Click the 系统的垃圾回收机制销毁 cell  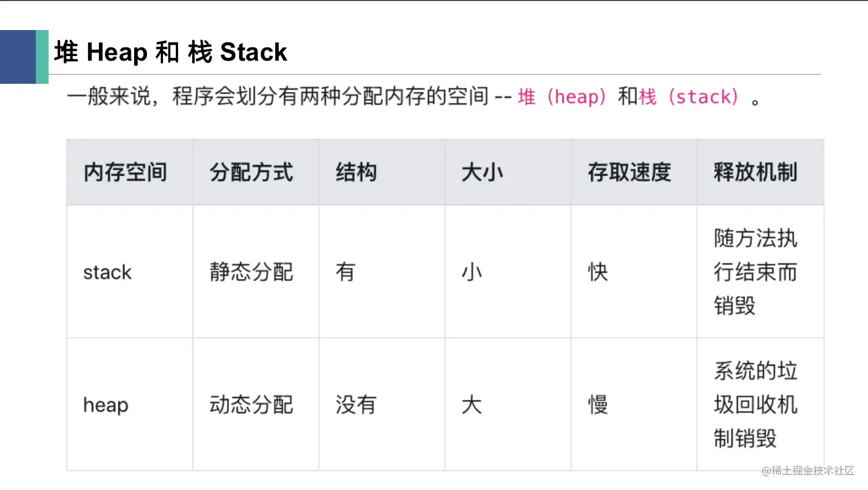[x=760, y=404]
